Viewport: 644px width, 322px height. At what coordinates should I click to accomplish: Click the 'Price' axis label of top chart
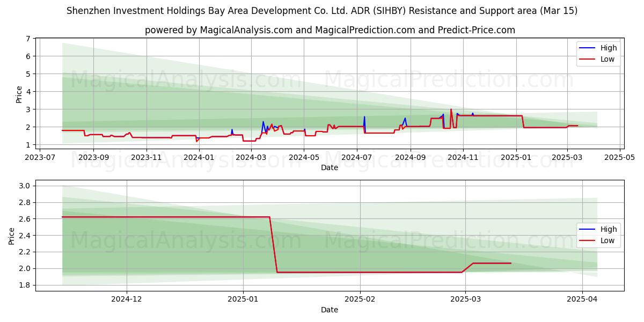pyautogui.click(x=19, y=94)
